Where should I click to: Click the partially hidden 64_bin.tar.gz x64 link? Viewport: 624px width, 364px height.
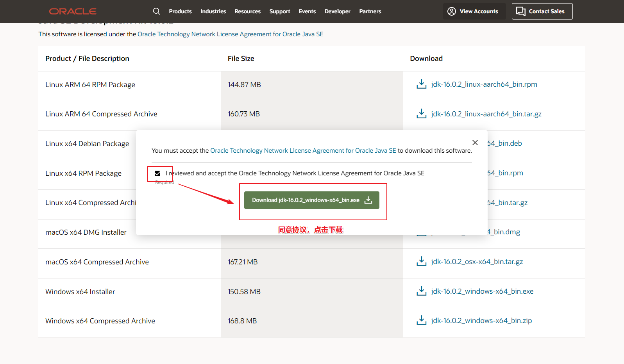[508, 202]
